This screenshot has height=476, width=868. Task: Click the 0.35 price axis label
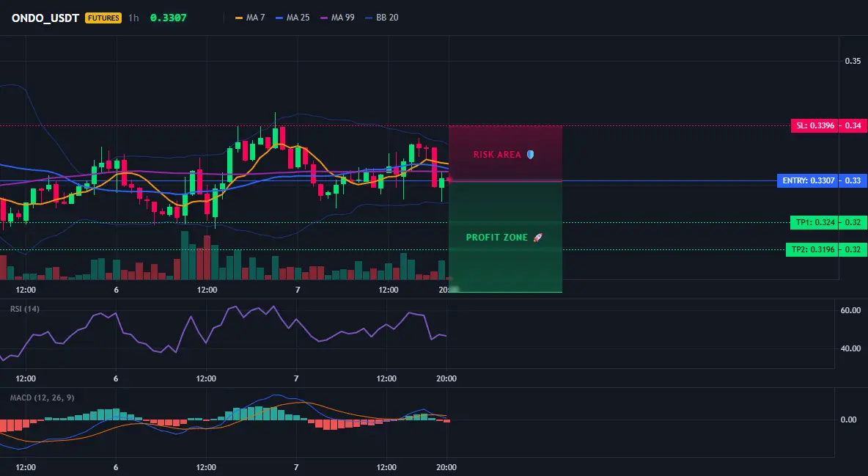click(853, 61)
